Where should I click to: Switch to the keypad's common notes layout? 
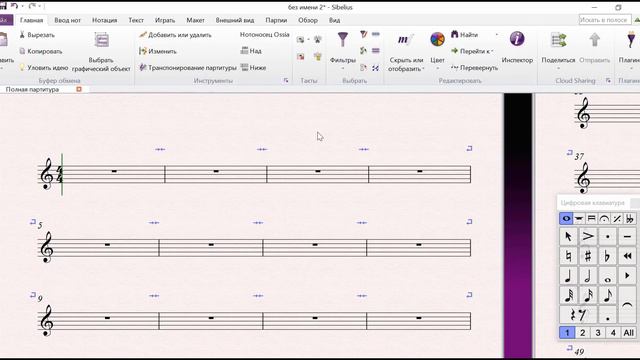(566, 219)
